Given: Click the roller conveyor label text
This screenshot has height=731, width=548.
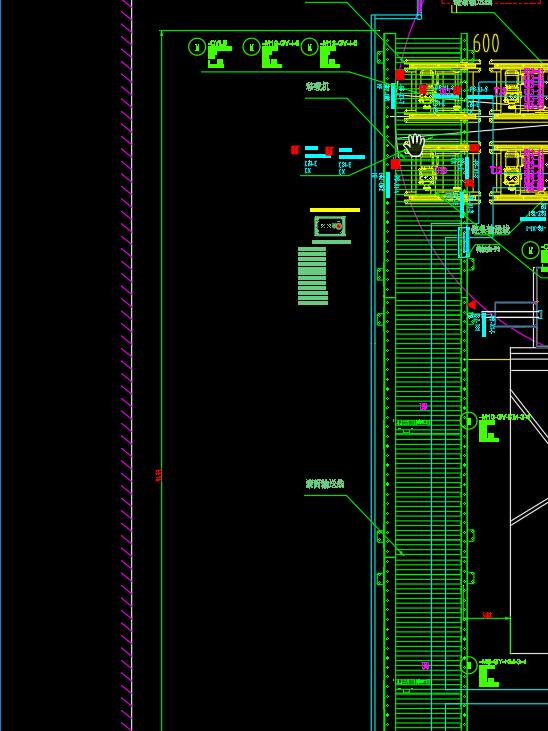Looking at the screenshot, I should 325,484.
